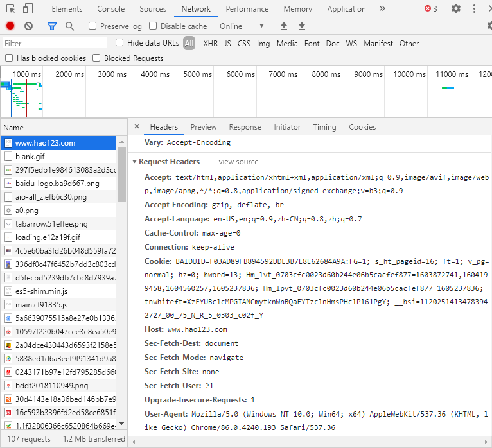The height and width of the screenshot is (448, 492).
Task: Click the import HAR upload arrow
Action: tap(284, 26)
